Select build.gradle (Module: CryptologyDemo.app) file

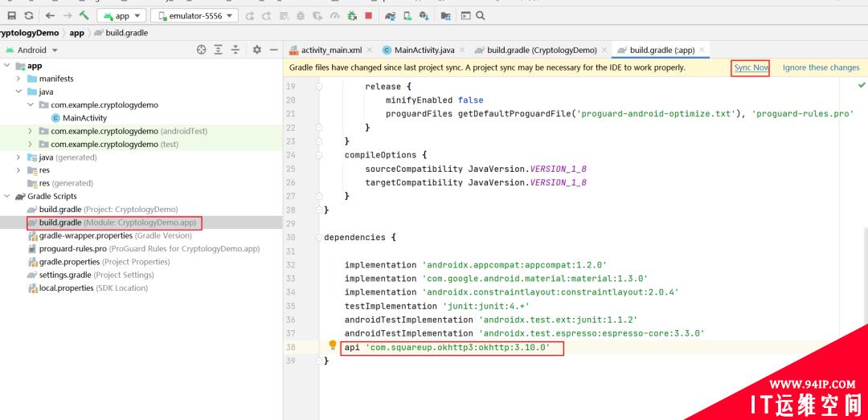[x=112, y=223]
